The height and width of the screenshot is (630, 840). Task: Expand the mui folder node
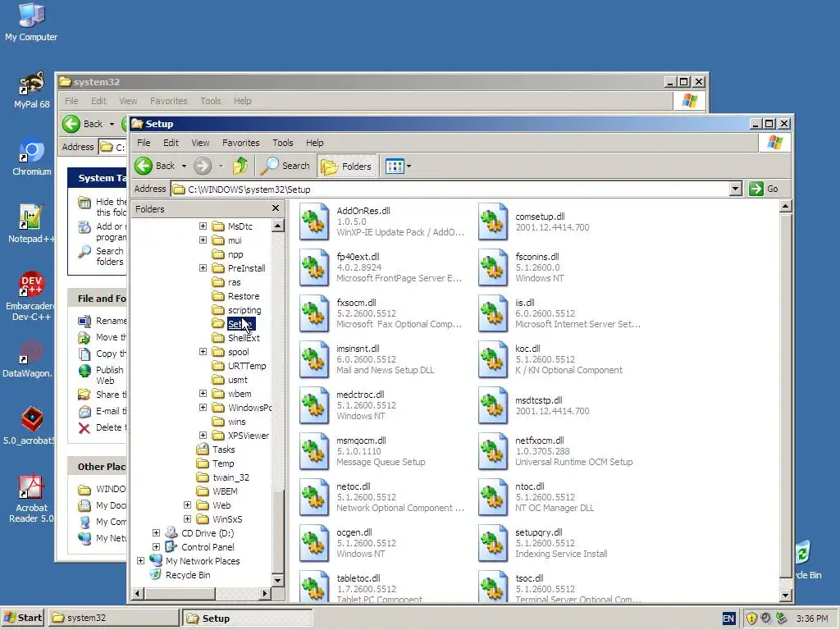[203, 240]
